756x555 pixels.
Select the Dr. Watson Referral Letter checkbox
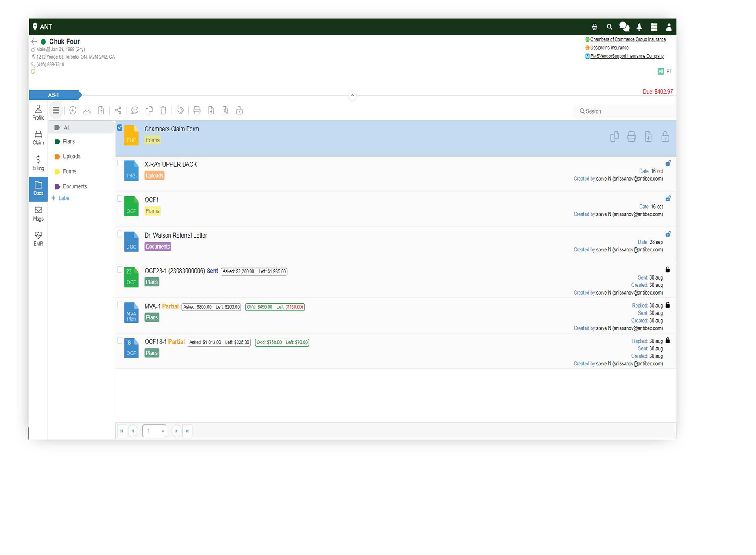[x=120, y=234]
